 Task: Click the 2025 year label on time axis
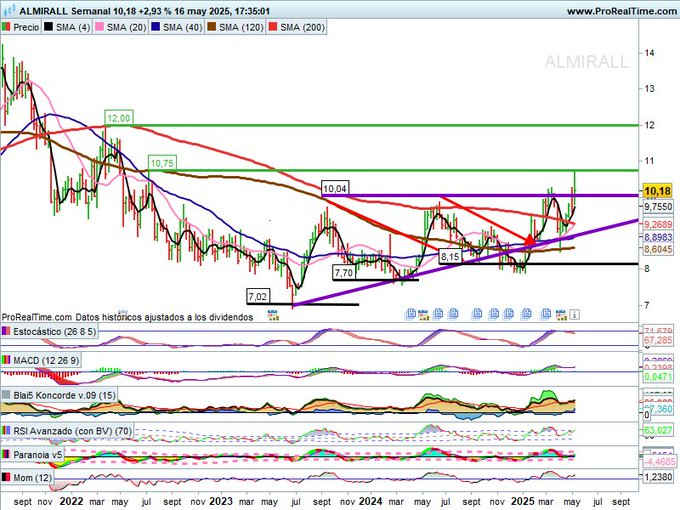tap(523, 501)
